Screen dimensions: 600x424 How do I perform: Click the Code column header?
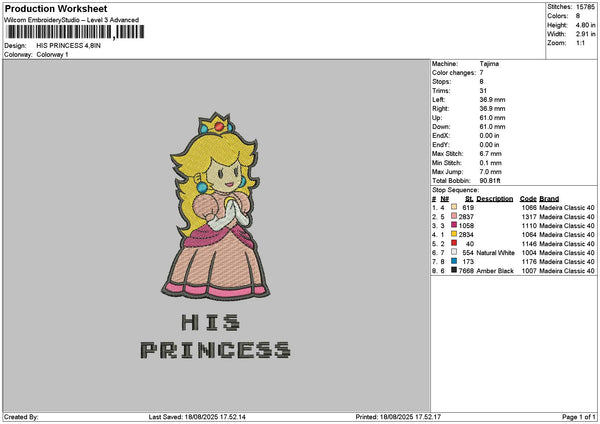click(x=528, y=199)
